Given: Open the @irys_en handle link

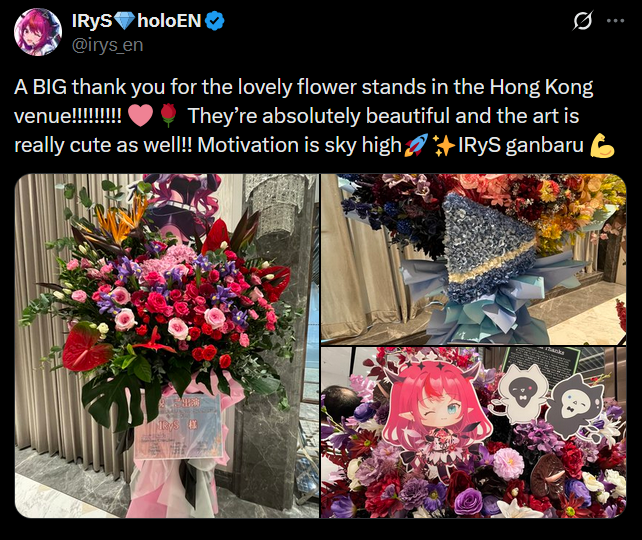Looking at the screenshot, I should click(x=107, y=45).
